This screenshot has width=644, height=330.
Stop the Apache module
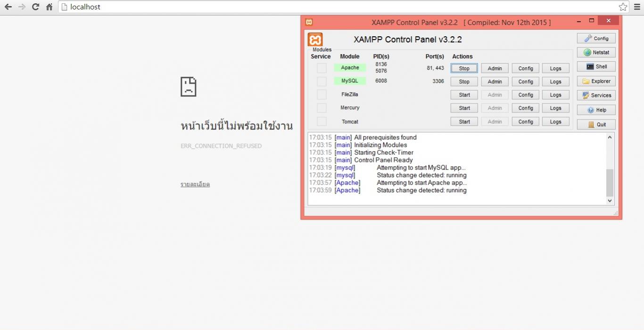click(x=463, y=68)
